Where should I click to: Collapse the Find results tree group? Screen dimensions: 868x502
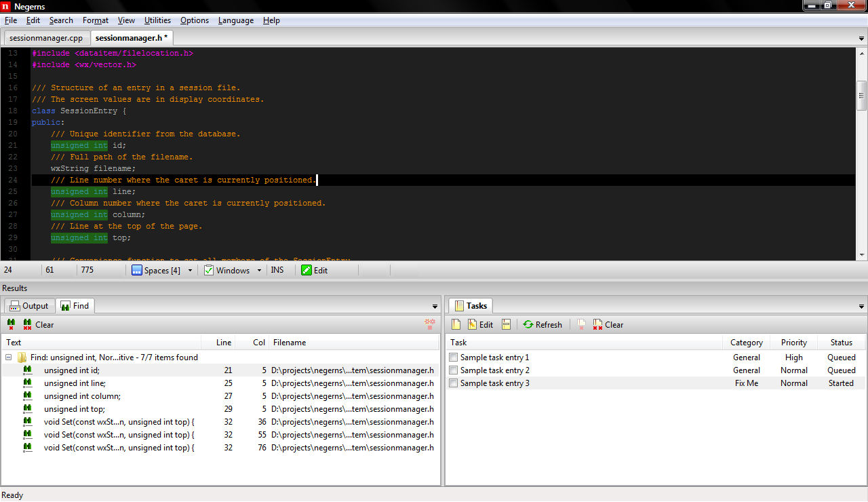click(9, 358)
